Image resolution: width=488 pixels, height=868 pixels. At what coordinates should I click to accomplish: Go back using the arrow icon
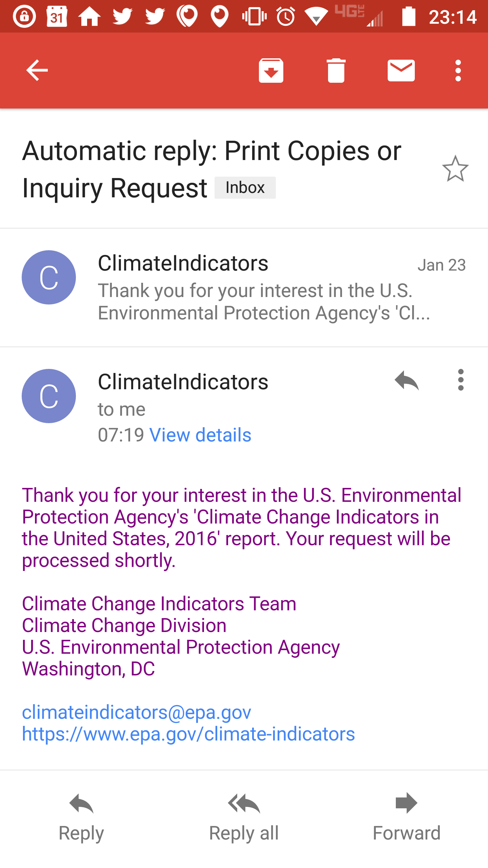click(37, 71)
